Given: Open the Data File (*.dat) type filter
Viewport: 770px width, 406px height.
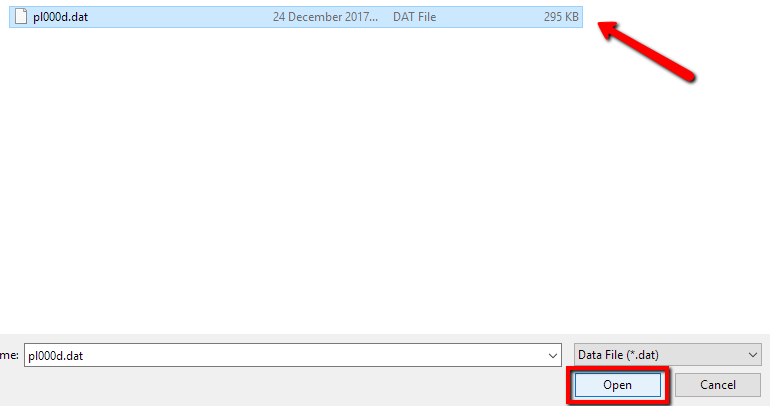Looking at the screenshot, I should (x=667, y=354).
